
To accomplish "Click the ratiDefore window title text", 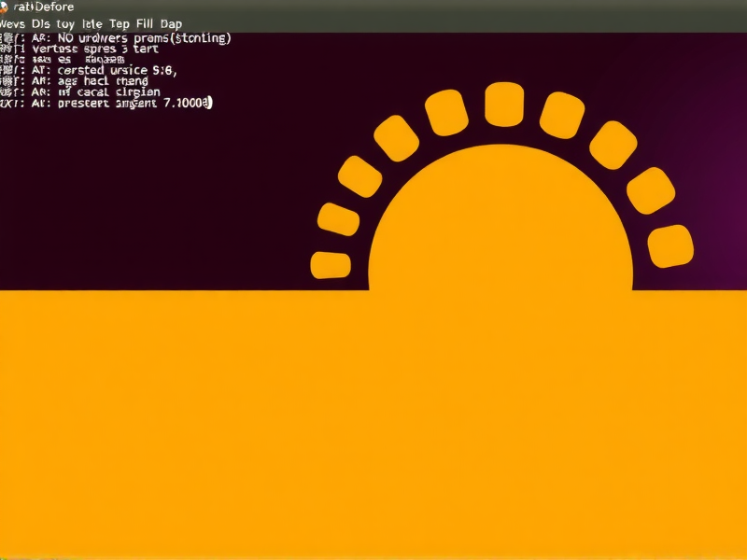I will tap(44, 7).
